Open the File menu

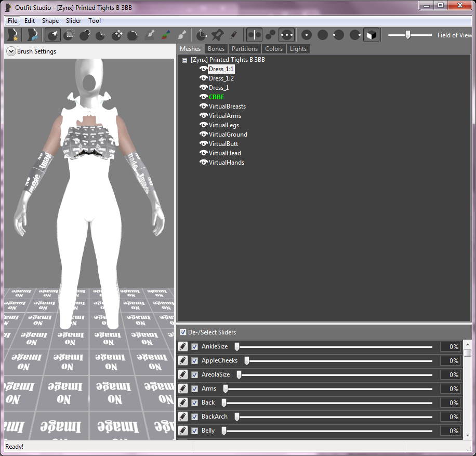coord(12,21)
